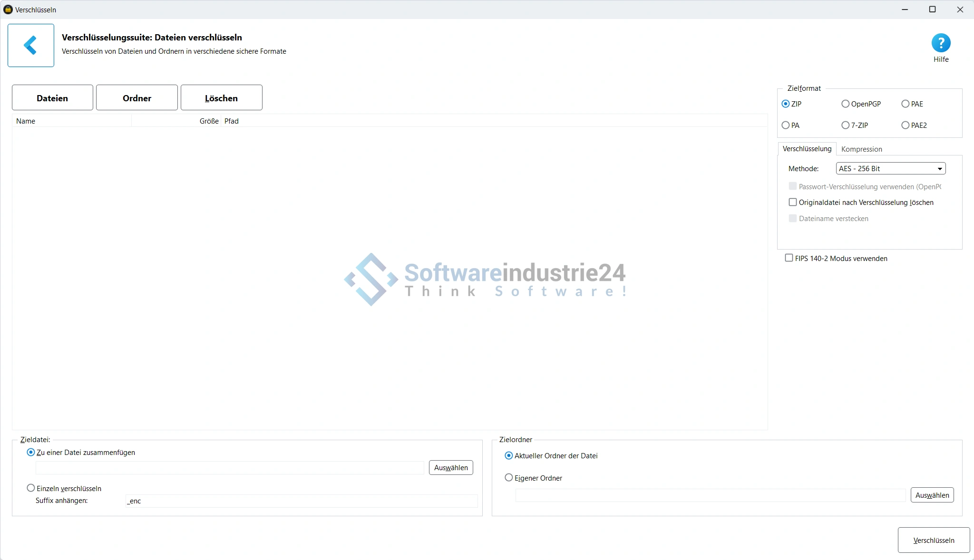Open the Methode AES - 256 Bit dropdown
Screen dimensions: 974x560
(x=890, y=168)
